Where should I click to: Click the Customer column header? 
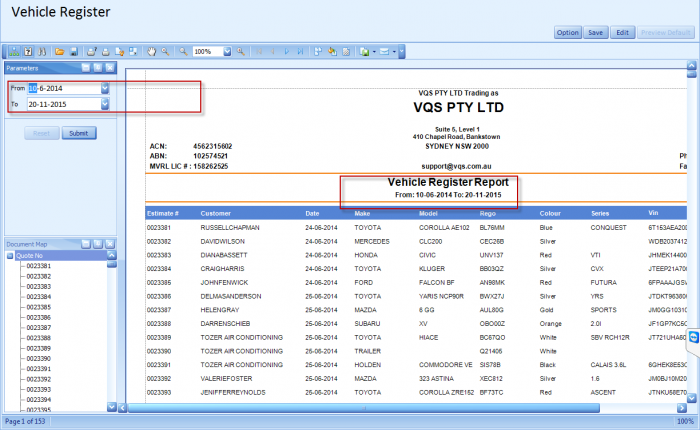(x=216, y=213)
